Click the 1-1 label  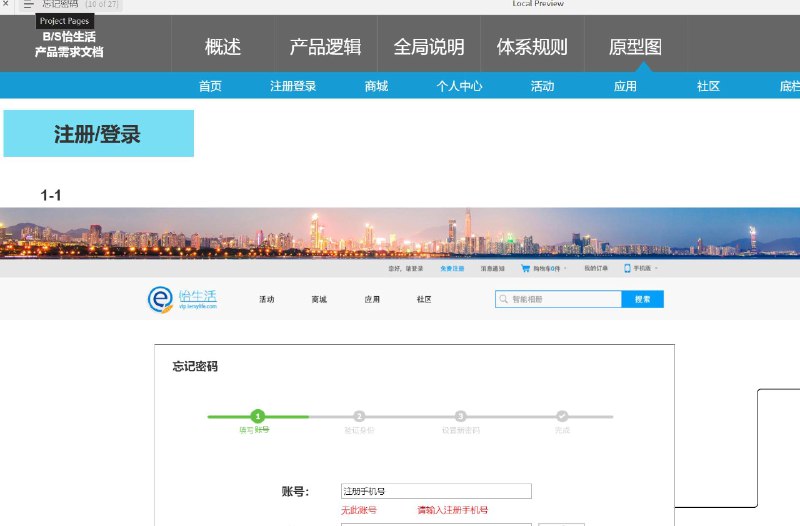[51, 195]
